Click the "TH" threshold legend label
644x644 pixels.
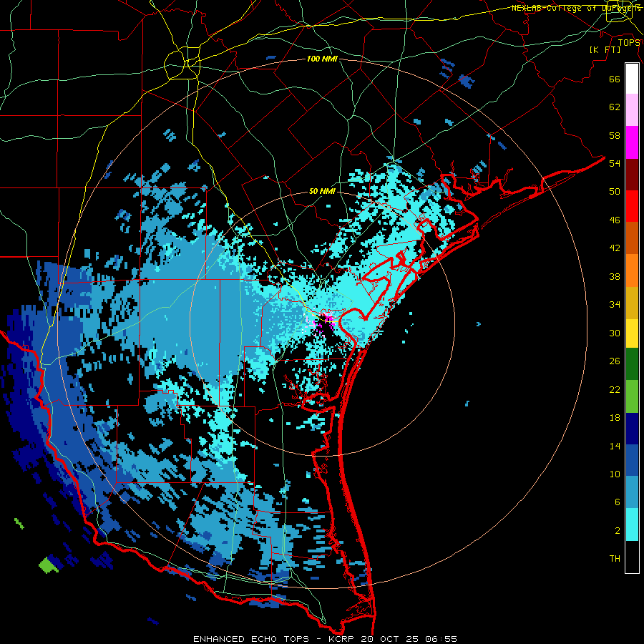(x=615, y=559)
